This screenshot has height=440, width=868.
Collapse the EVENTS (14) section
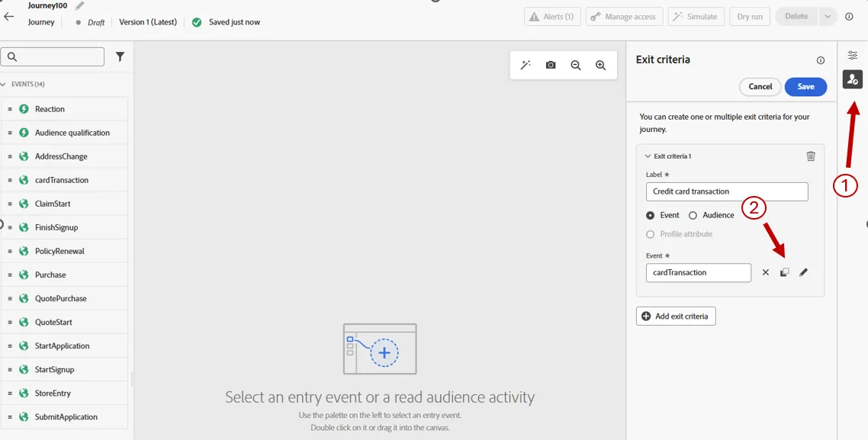pos(4,84)
